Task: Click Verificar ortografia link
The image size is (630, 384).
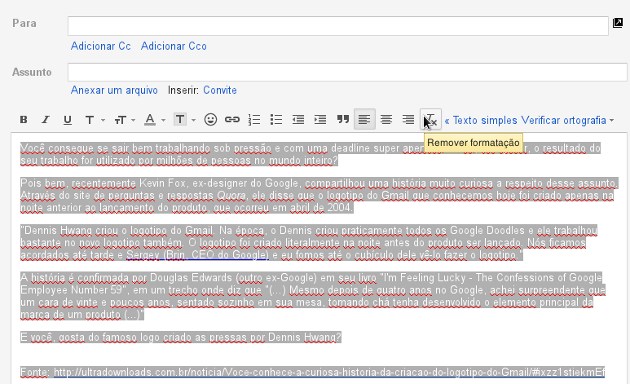Action: (563, 120)
